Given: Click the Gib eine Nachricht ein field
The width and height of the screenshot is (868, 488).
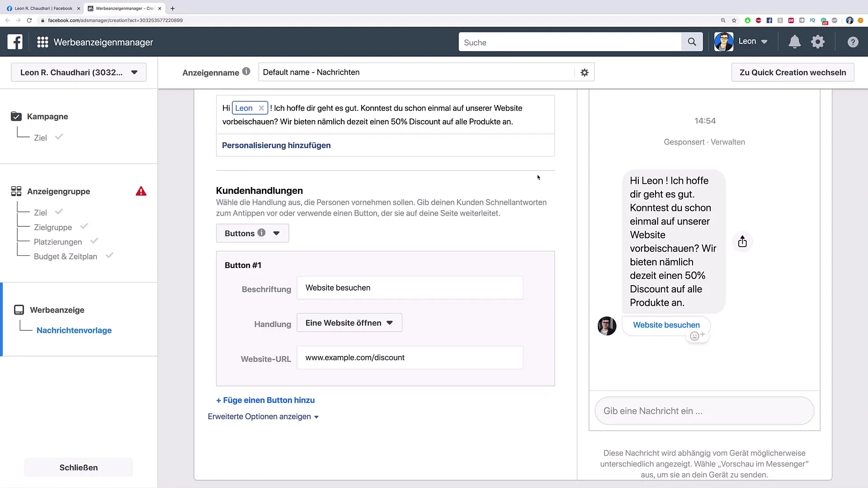Looking at the screenshot, I should point(704,411).
